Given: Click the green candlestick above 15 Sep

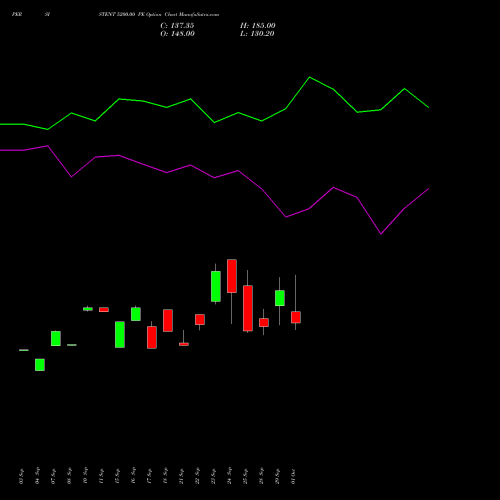Looking at the screenshot, I should (120, 335).
